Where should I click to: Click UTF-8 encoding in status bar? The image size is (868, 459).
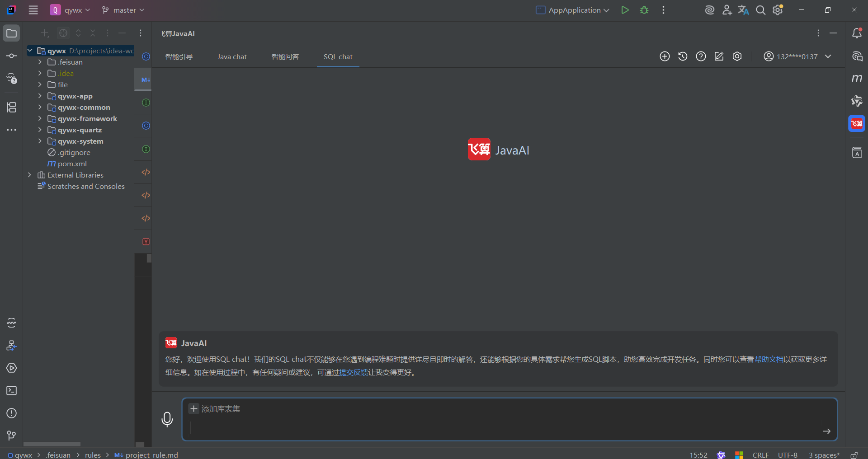(788, 455)
